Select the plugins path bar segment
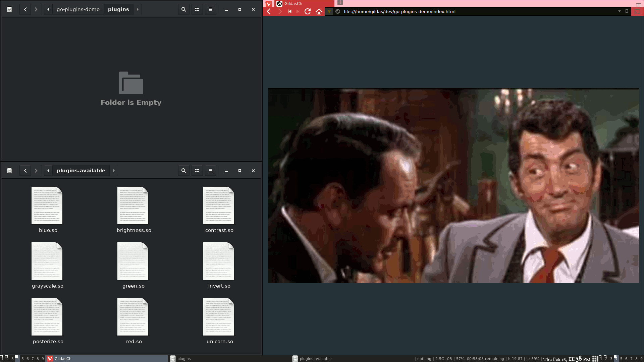This screenshot has width=644, height=362. (118, 9)
